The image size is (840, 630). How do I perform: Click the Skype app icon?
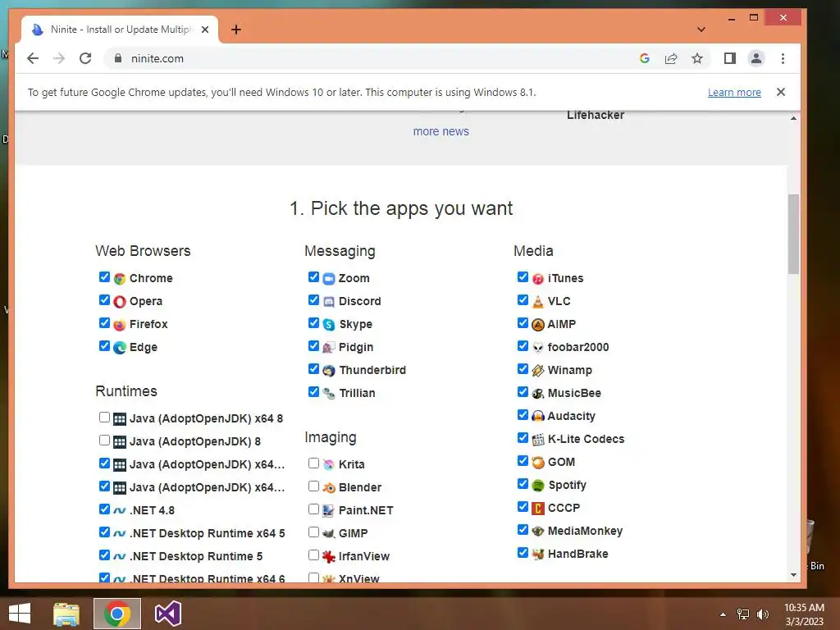click(328, 325)
